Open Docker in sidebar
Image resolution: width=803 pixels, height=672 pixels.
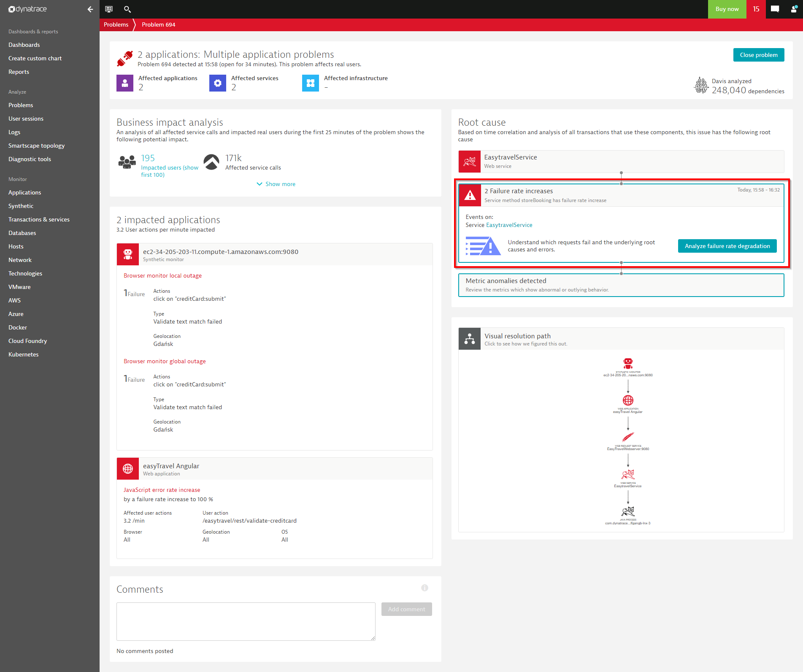(x=17, y=327)
